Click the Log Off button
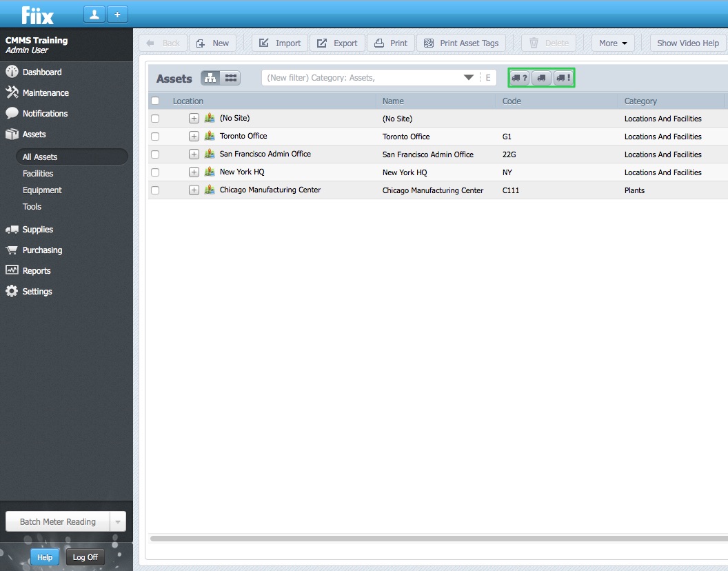This screenshot has height=571, width=728. pos(85,557)
